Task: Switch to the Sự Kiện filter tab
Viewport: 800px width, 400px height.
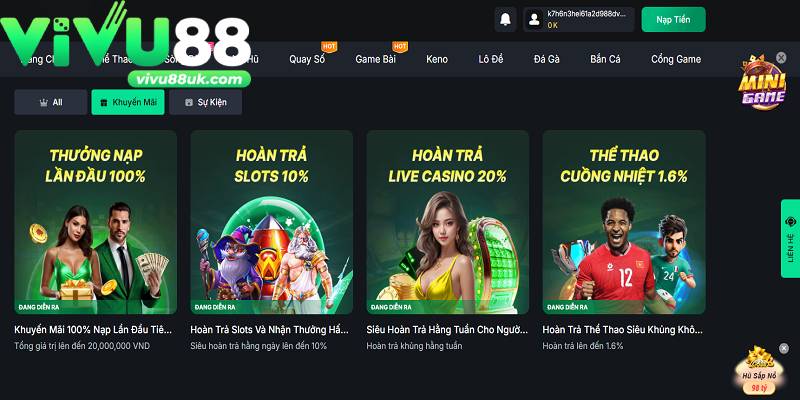Action: click(x=206, y=102)
